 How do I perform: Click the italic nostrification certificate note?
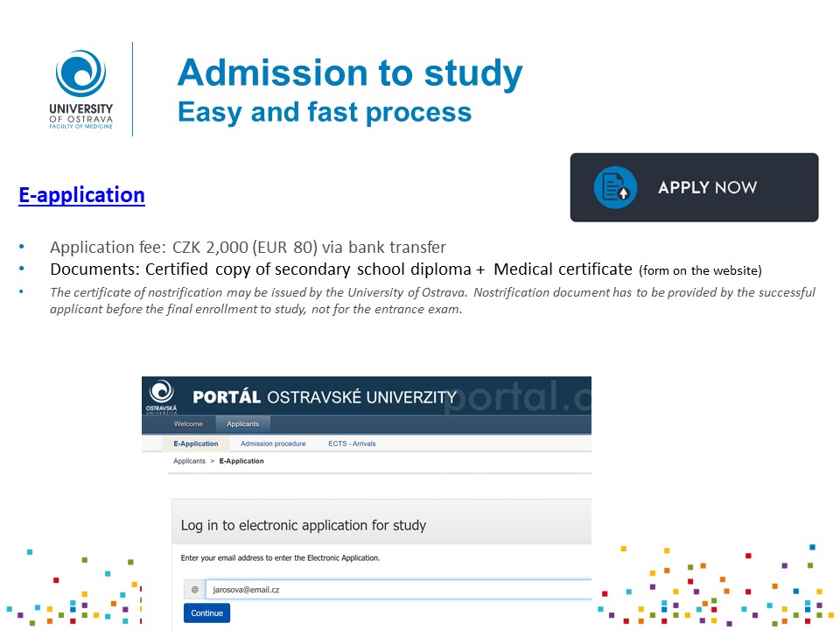point(432,300)
